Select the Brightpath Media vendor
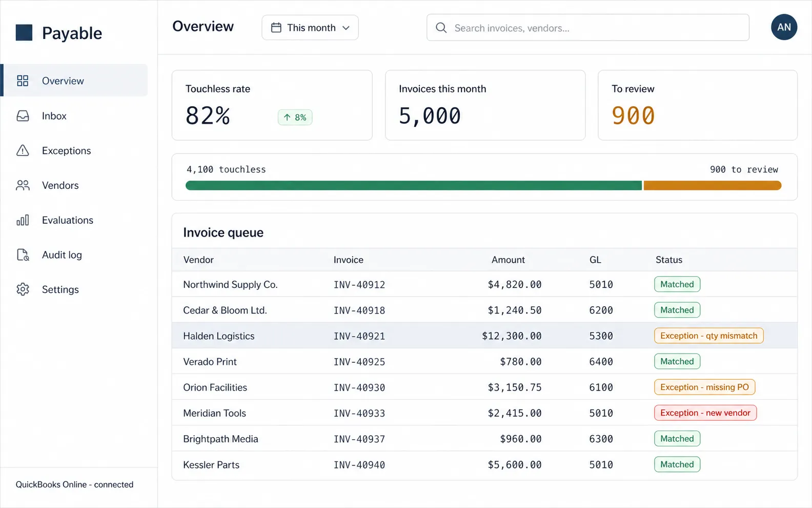This screenshot has height=508, width=812. pyautogui.click(x=221, y=439)
